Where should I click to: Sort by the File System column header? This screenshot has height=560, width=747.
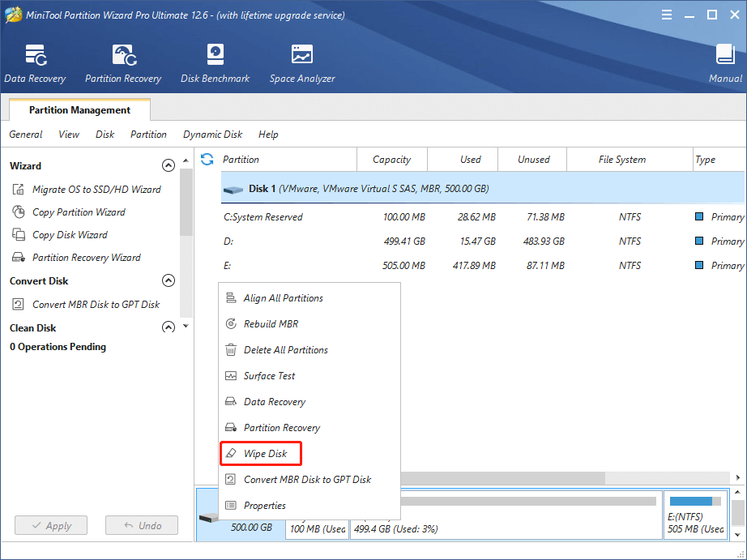(630, 159)
